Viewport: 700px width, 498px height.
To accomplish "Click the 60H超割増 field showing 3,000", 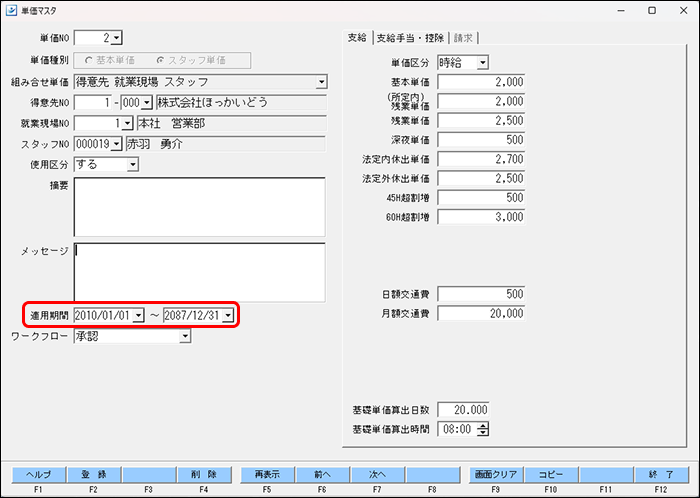I will point(481,217).
